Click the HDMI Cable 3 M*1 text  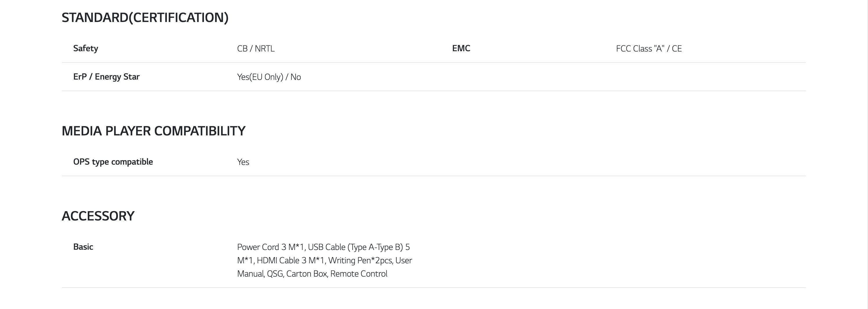click(290, 260)
